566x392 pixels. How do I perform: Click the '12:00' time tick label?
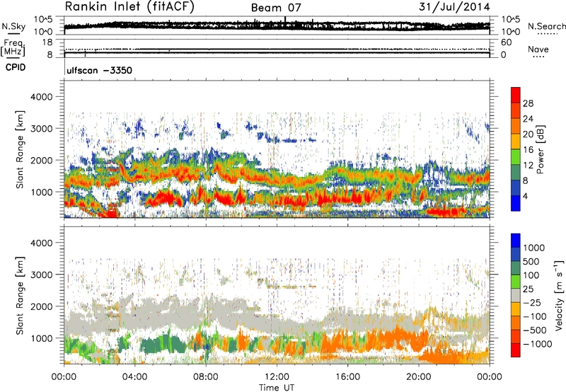(x=277, y=377)
